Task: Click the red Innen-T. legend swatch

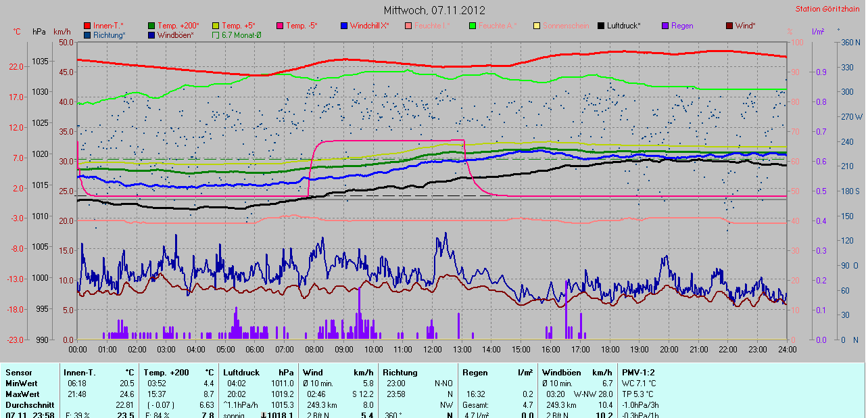Action: pos(87,26)
